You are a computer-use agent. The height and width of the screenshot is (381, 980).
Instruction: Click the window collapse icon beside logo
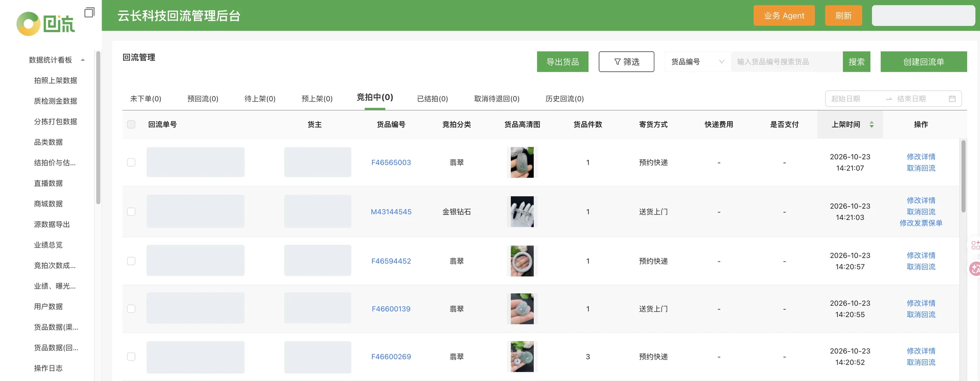90,12
